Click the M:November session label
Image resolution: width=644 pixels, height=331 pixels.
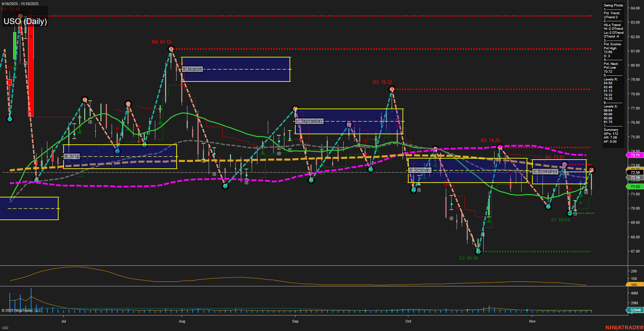tap(545, 171)
